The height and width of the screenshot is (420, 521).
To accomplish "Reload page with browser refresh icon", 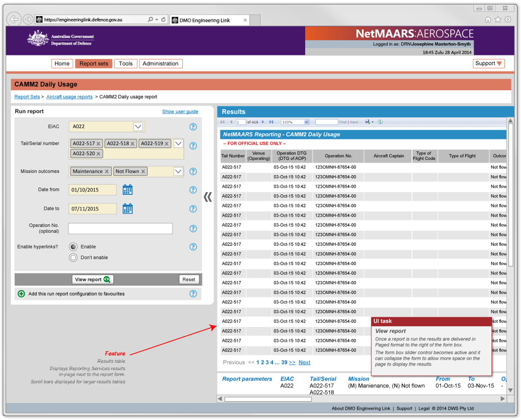I will tap(164, 20).
